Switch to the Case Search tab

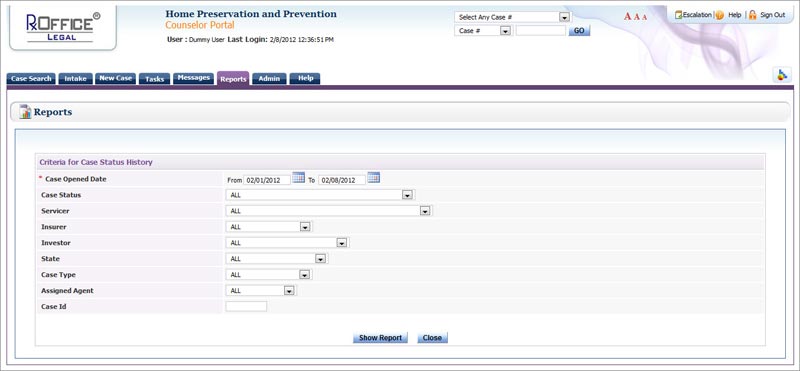point(31,79)
